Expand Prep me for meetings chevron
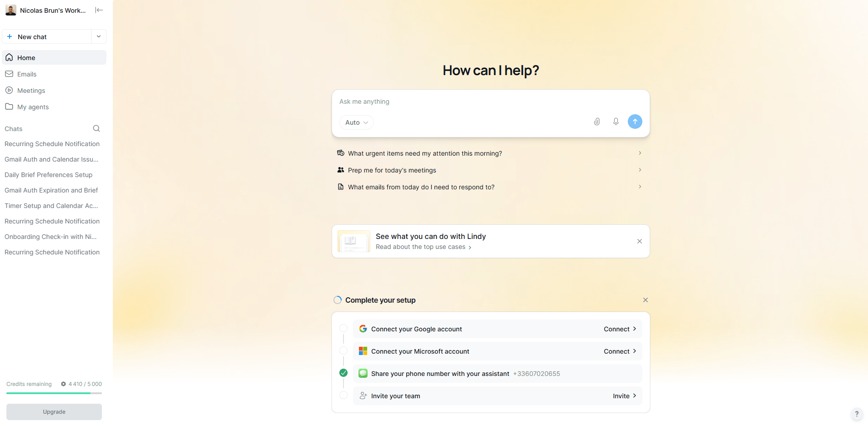The width and height of the screenshot is (868, 426). coord(640,170)
